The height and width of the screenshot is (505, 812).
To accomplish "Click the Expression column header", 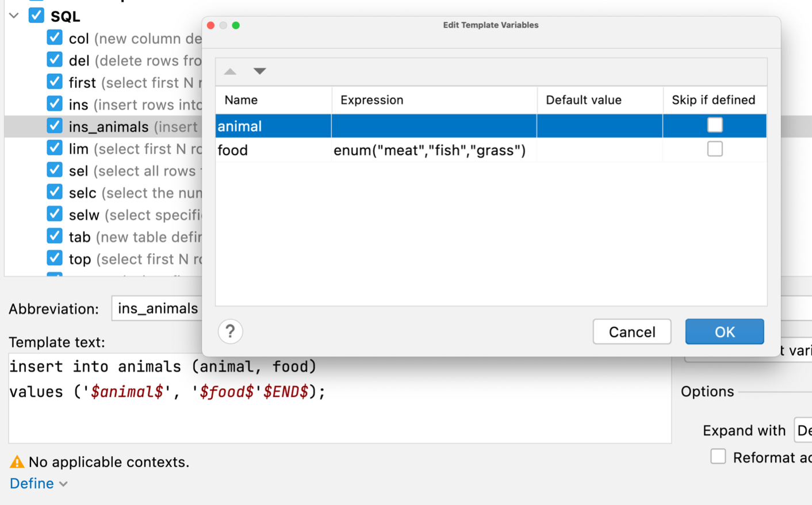I will pos(434,100).
